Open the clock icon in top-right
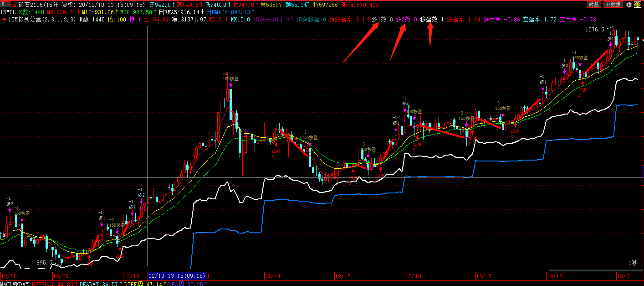This screenshot has height=286, width=644. [629, 5]
